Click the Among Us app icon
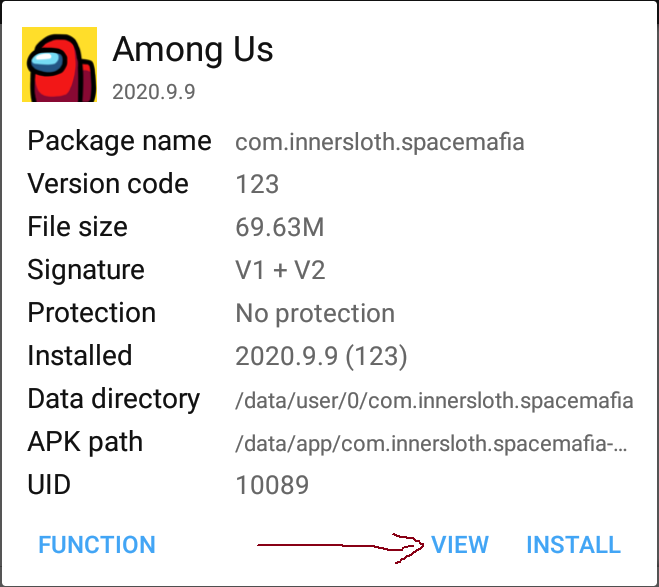659x587 pixels. [59, 64]
